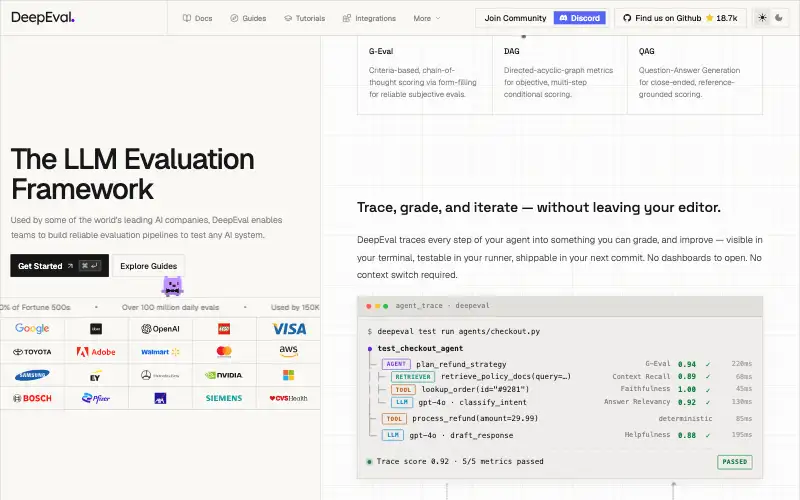The image size is (800, 500).
Task: Click the yellow star 18.7k count
Action: click(721, 18)
